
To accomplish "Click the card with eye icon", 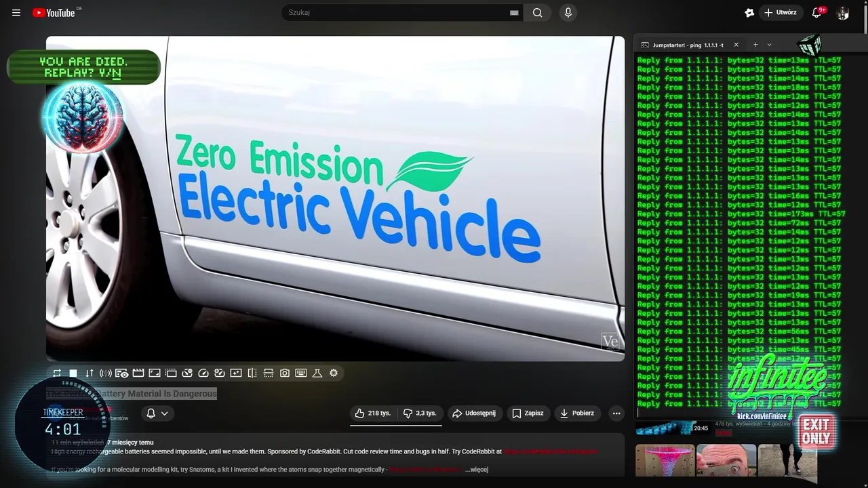I will 122,373.
